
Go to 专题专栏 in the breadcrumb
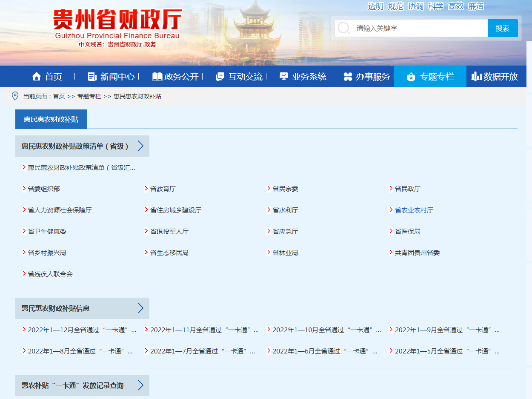click(x=89, y=97)
